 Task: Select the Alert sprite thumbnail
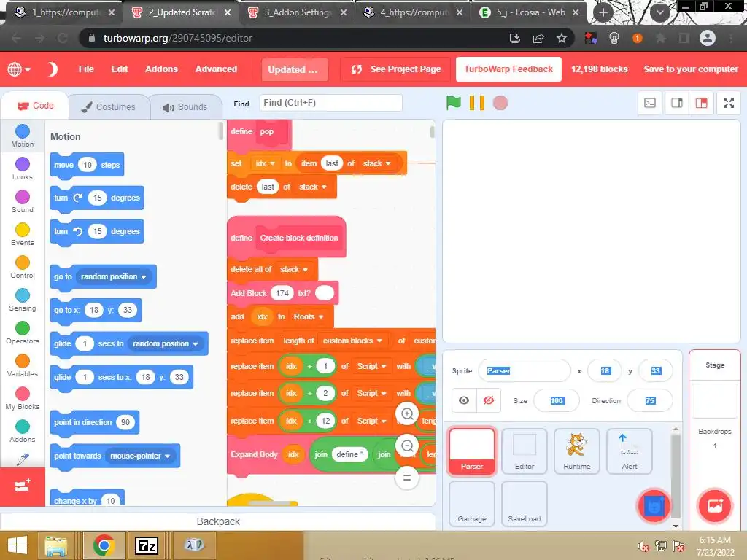click(629, 451)
